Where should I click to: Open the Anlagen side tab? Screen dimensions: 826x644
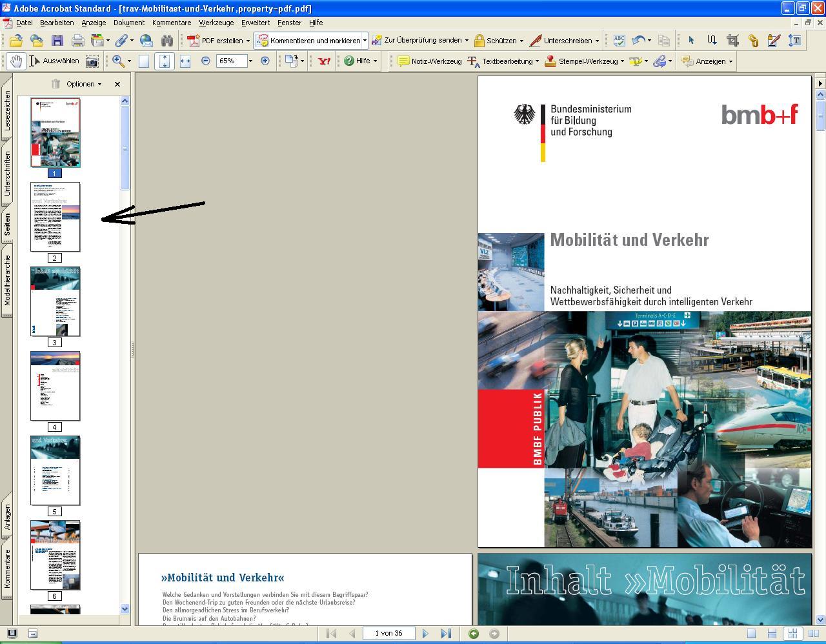[7, 517]
